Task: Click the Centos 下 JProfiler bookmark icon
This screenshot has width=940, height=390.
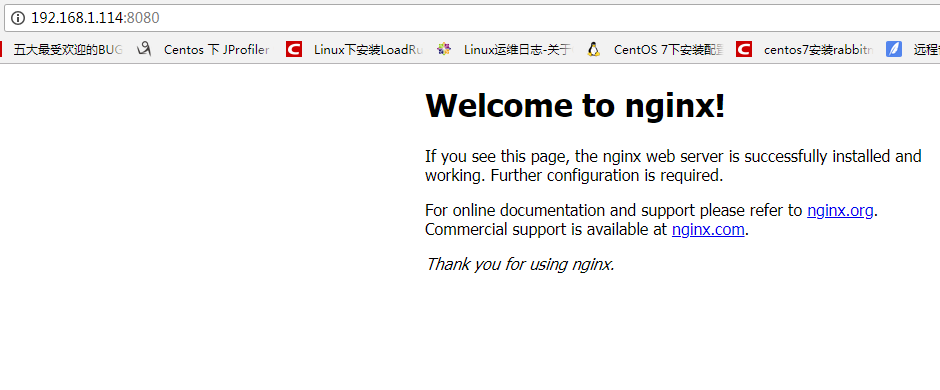Action: (144, 49)
